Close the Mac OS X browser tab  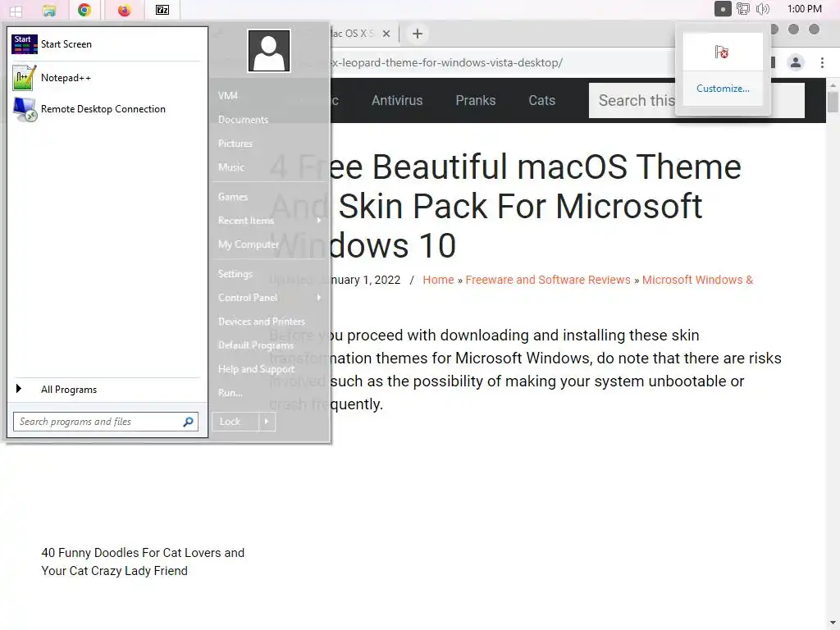tap(386, 34)
